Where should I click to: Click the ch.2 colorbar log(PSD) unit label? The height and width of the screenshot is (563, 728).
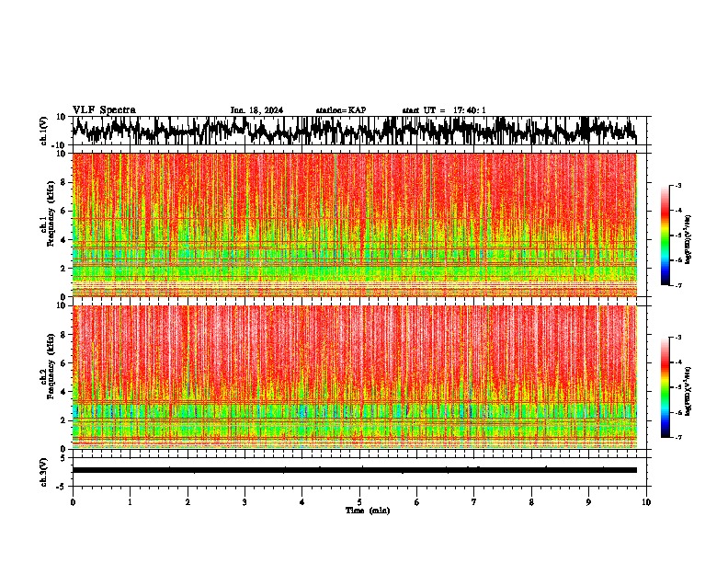tap(688, 391)
